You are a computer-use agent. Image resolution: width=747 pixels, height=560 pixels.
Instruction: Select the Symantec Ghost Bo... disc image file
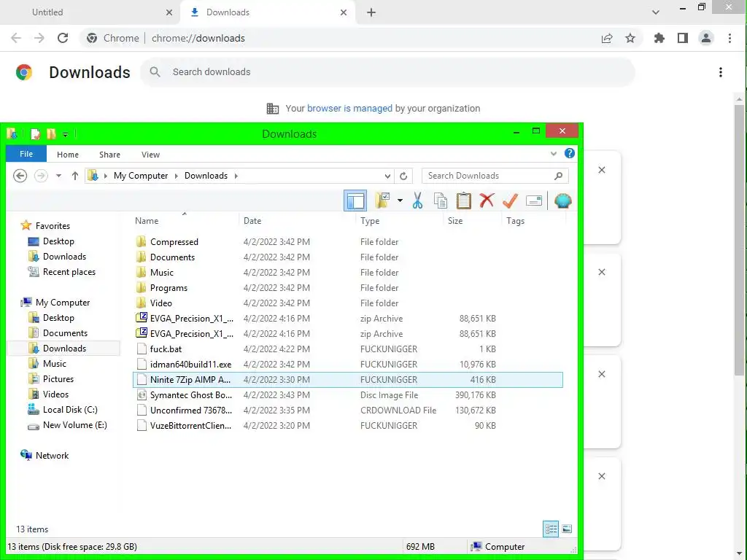click(x=348, y=394)
